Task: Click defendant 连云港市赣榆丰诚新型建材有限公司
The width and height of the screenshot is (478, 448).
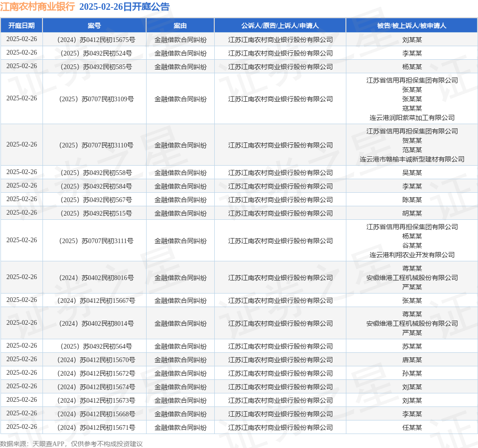Action: tap(412, 159)
